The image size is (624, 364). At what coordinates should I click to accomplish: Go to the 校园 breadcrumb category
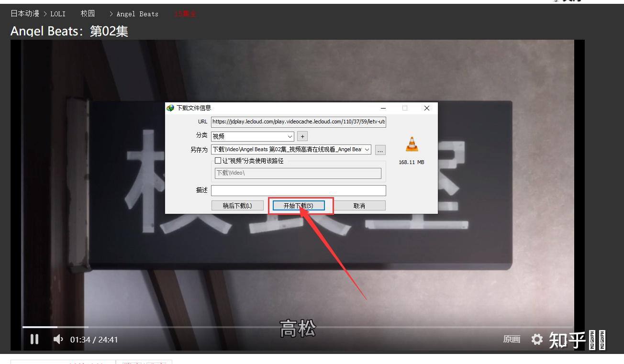pos(88,13)
